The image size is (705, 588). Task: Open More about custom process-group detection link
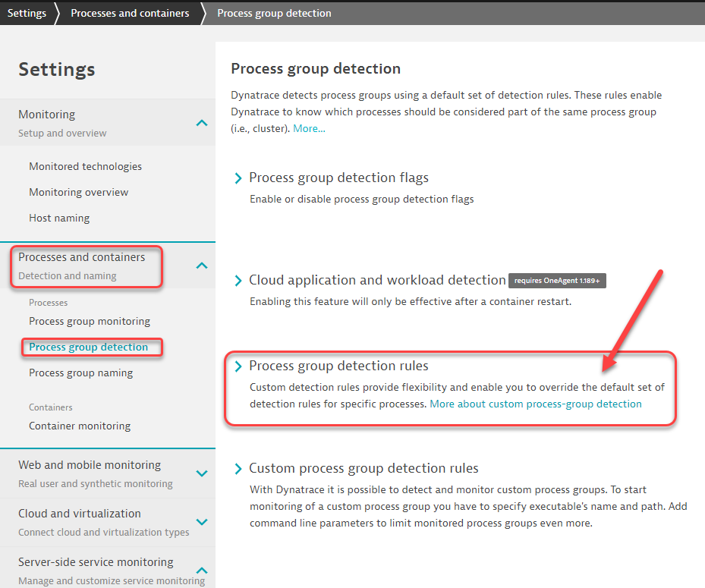pos(535,404)
